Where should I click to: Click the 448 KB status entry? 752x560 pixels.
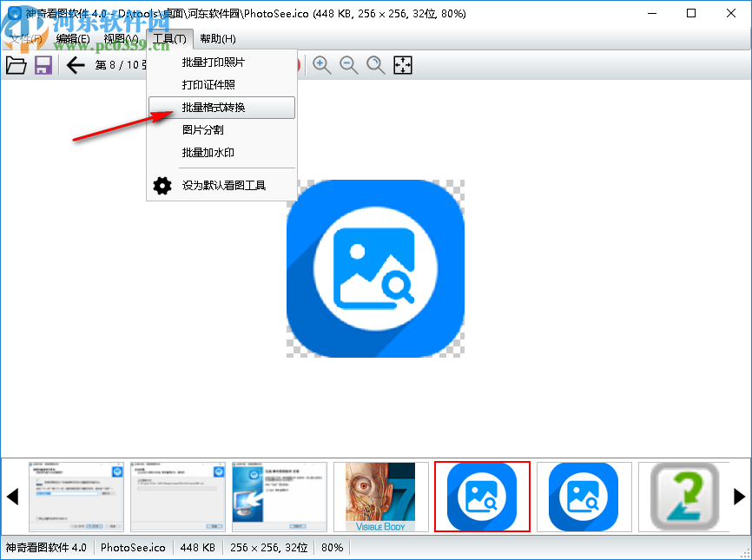point(198,548)
